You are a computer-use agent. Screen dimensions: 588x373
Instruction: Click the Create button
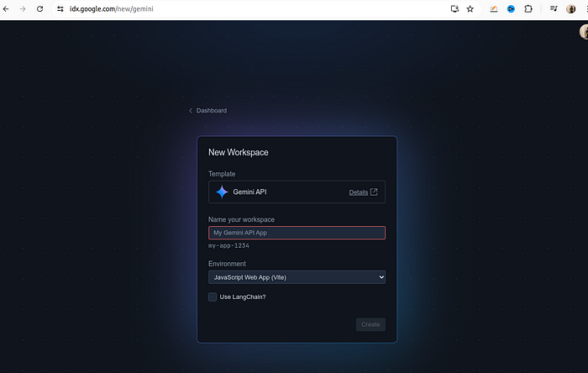[370, 324]
